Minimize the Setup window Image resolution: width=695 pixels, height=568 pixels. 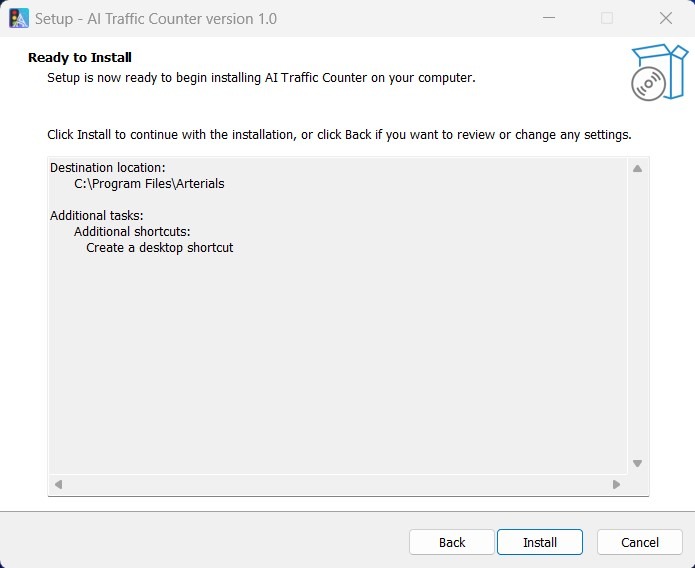[x=549, y=18]
